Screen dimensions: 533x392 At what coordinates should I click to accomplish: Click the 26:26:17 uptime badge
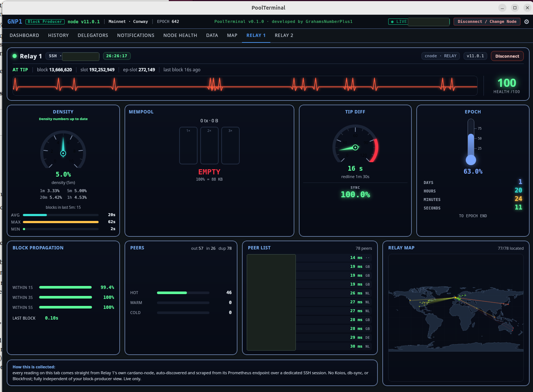pyautogui.click(x=117, y=56)
